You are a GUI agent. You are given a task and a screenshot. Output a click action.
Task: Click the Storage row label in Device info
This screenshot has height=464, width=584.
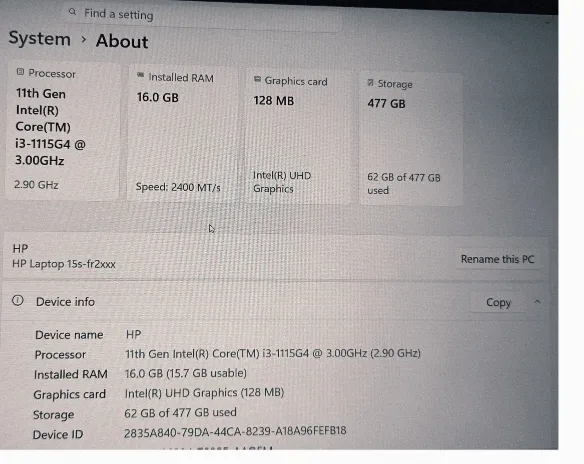pyautogui.click(x=54, y=414)
